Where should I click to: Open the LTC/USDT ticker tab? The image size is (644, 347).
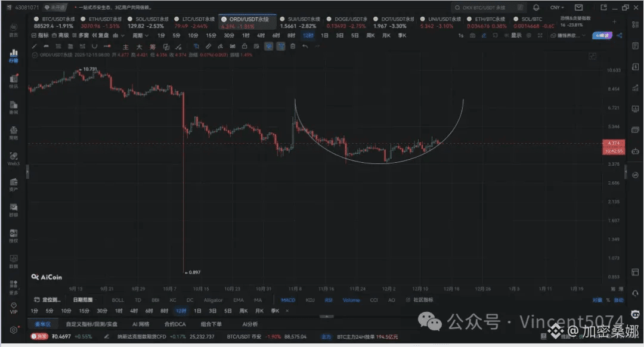tap(194, 23)
